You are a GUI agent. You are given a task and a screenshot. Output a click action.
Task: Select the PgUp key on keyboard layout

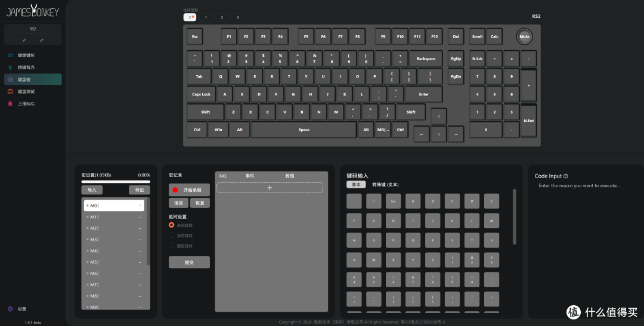pyautogui.click(x=456, y=59)
